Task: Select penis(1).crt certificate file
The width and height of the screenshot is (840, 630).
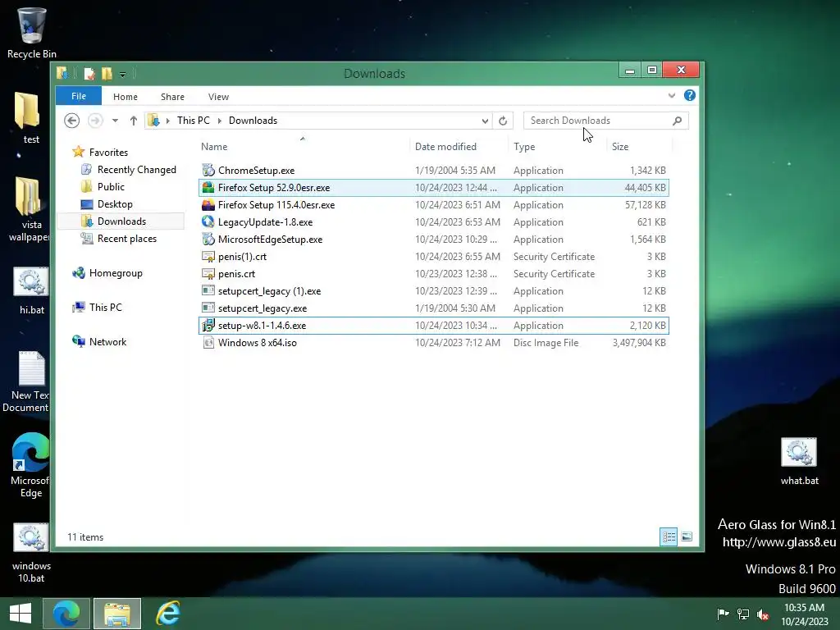Action: point(433,257)
